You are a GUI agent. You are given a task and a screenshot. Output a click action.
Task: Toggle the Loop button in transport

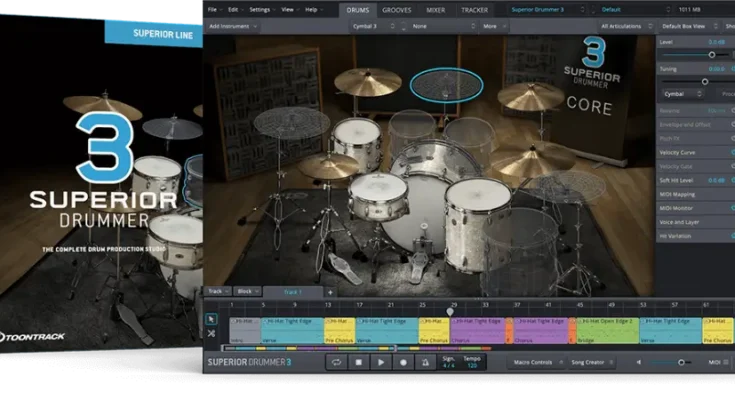click(x=337, y=362)
